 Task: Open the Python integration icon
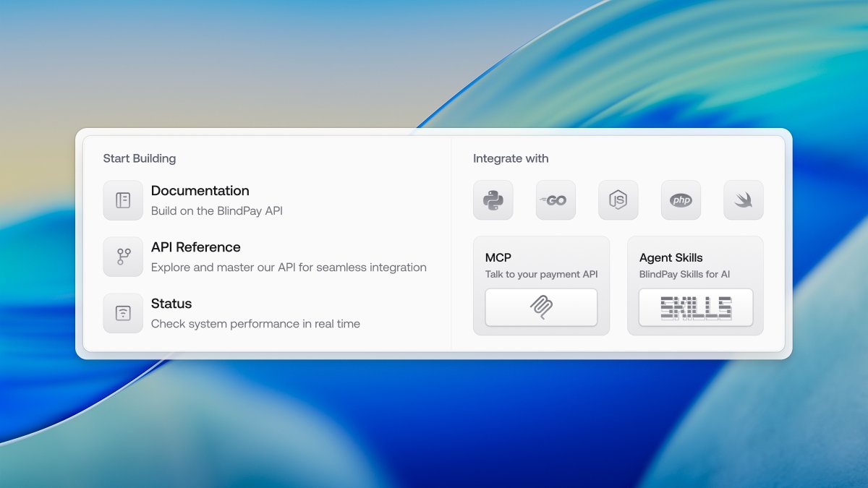pyautogui.click(x=493, y=200)
